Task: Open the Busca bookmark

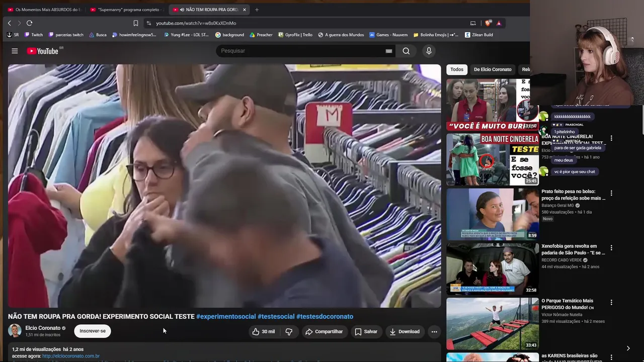Action: point(98,35)
